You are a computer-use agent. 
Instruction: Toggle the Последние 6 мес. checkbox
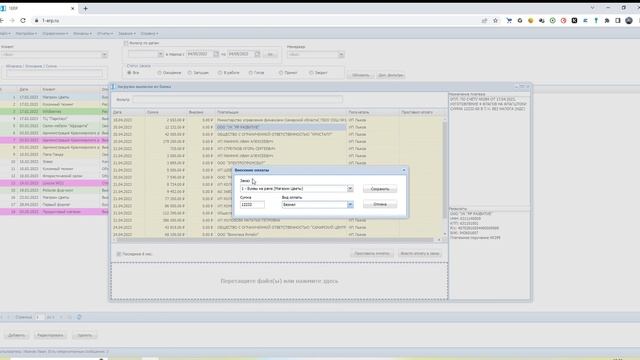click(x=119, y=254)
